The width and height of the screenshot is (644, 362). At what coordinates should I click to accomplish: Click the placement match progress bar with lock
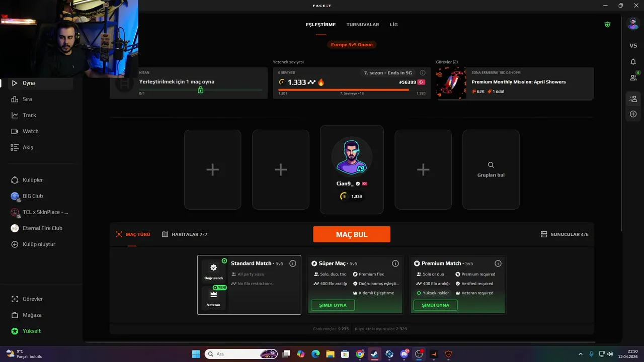200,90
